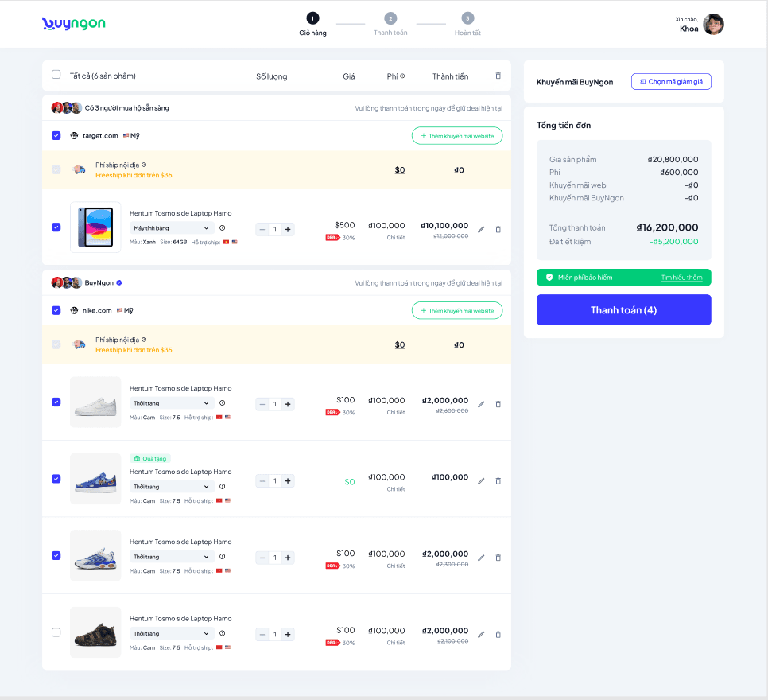Click the -đ5,200,000 savings amount
Viewport: 768px width, 700px height.
click(x=674, y=242)
